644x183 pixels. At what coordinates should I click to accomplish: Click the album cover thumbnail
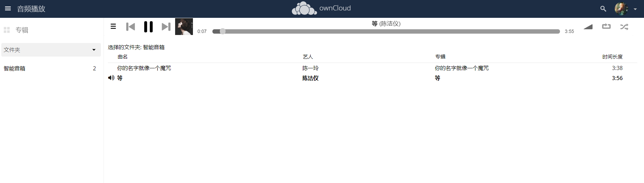point(184,27)
